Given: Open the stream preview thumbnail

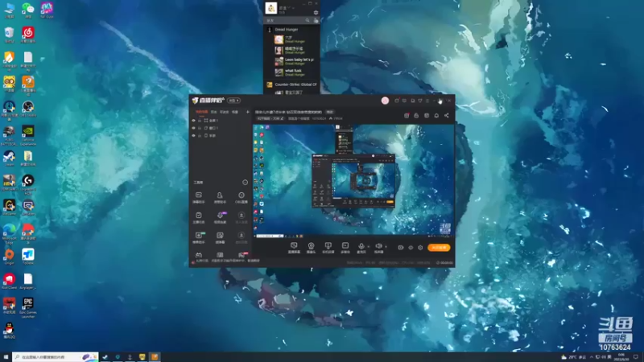Looking at the screenshot, I should click(353, 180).
